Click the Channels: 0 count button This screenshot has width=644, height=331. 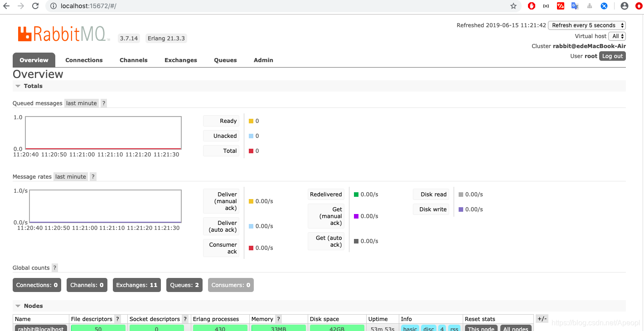[87, 285]
